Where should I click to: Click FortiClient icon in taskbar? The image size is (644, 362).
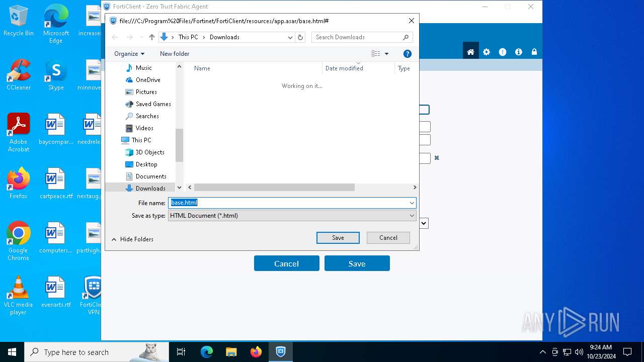coord(281,352)
